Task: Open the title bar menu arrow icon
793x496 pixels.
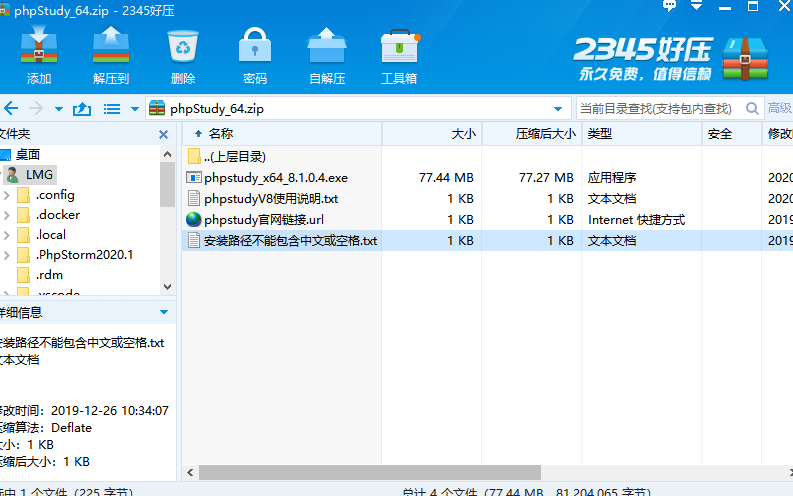Action: pos(696,6)
